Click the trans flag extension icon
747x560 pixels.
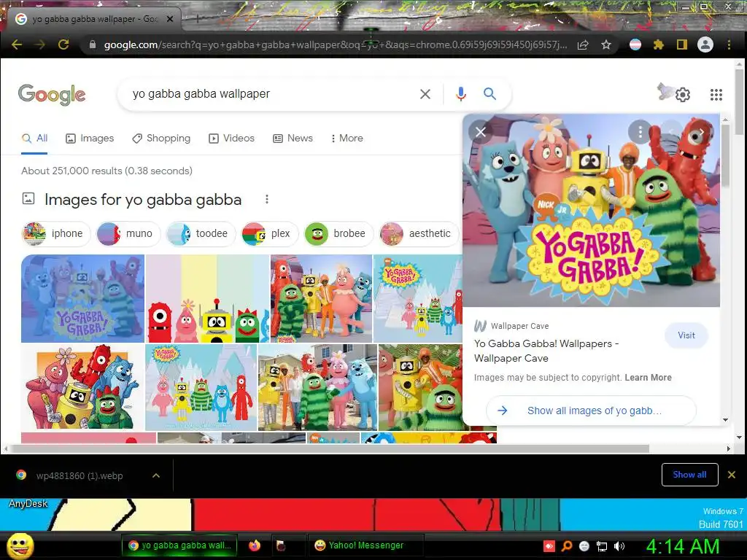(635, 44)
